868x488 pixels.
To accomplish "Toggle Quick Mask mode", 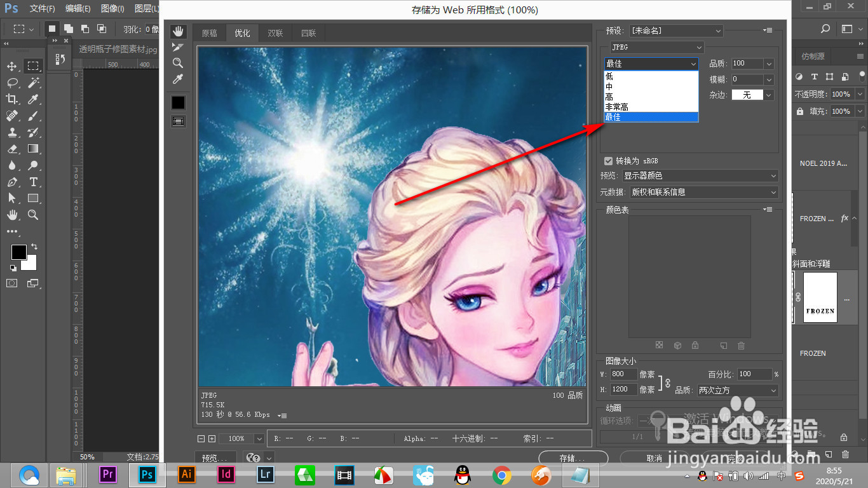I will click(x=12, y=283).
